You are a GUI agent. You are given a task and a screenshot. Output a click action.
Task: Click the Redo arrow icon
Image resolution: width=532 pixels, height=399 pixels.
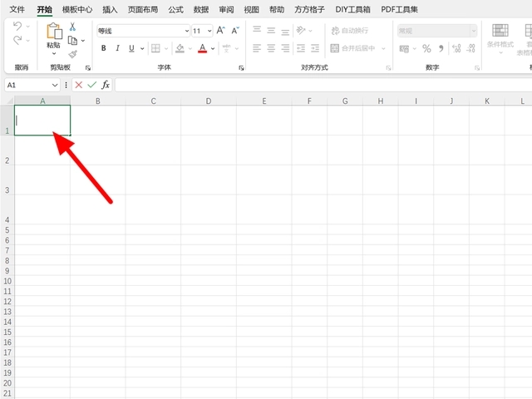(17, 41)
